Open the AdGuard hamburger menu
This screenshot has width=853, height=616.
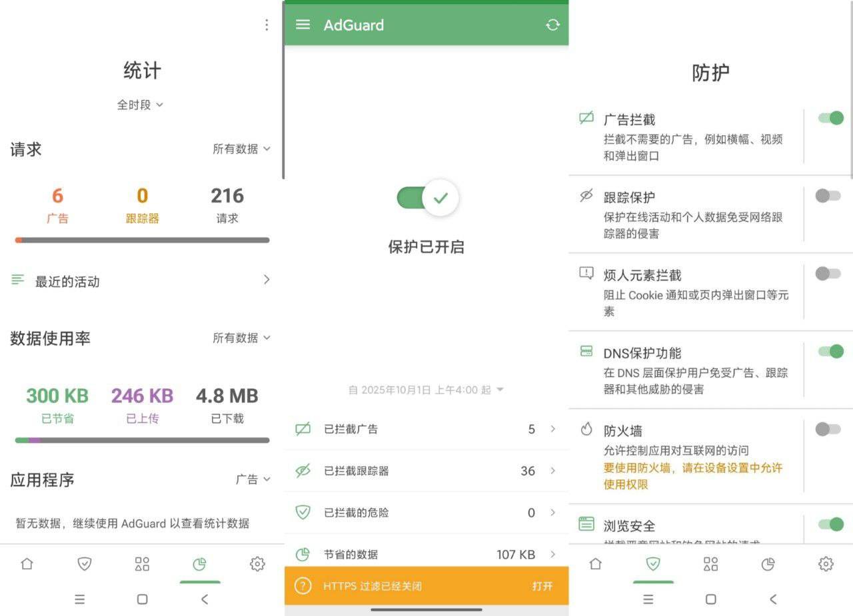pyautogui.click(x=303, y=25)
